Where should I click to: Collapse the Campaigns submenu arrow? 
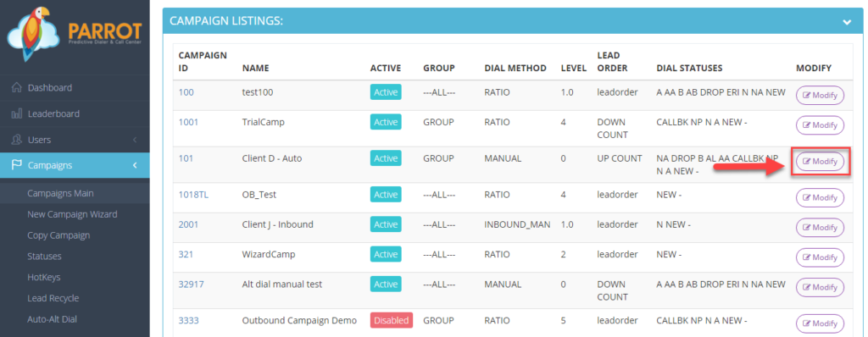(x=135, y=165)
